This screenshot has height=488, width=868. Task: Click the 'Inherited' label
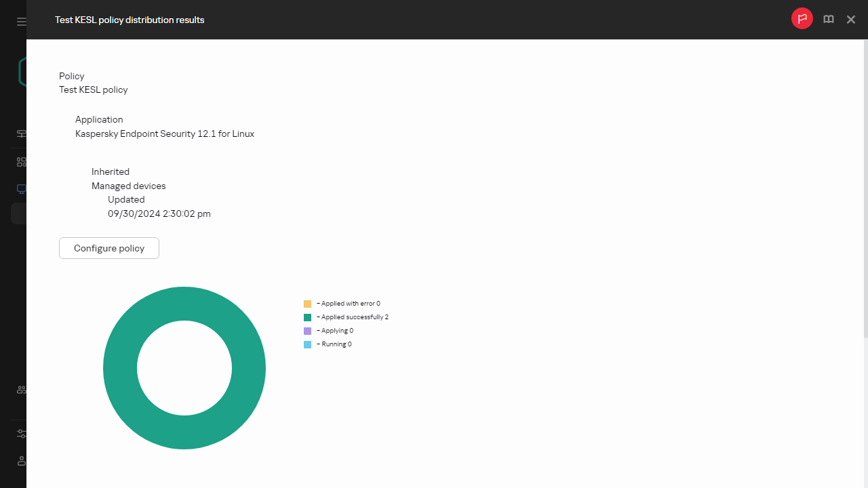click(111, 171)
